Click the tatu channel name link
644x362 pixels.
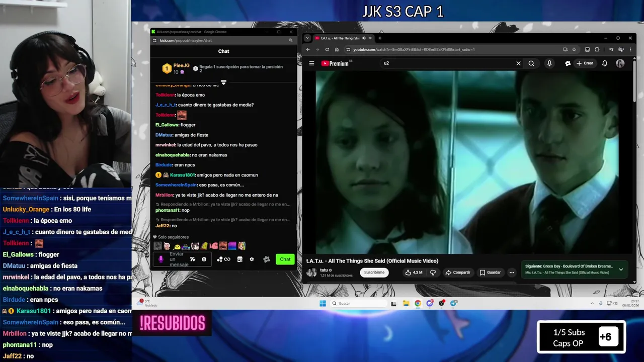click(x=324, y=270)
